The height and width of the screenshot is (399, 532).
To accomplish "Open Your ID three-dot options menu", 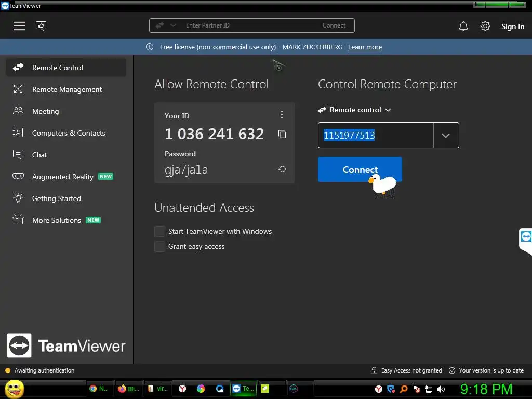I will click(x=282, y=115).
